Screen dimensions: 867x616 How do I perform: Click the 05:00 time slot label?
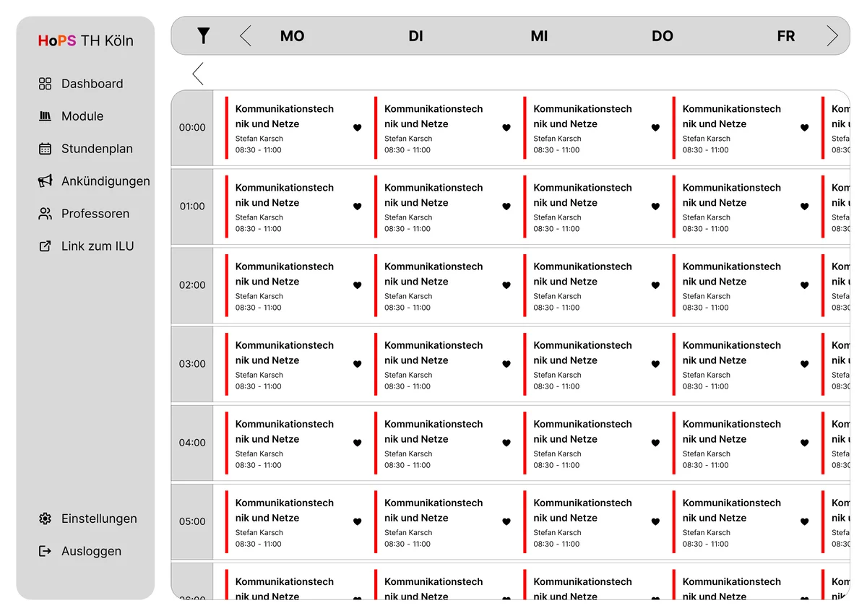pos(192,521)
